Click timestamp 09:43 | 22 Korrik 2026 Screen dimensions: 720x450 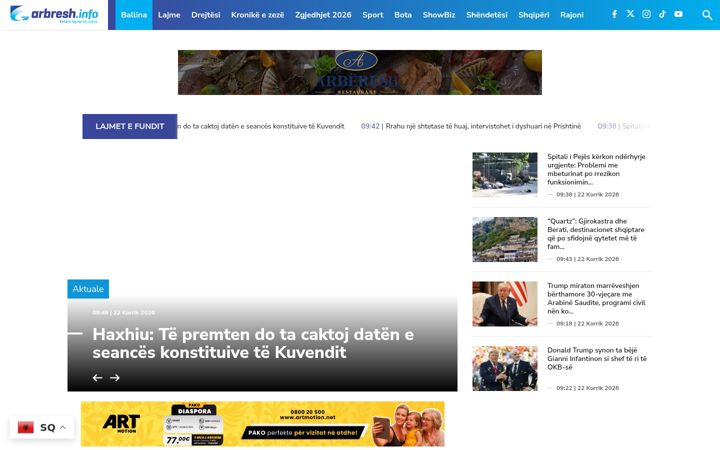(x=587, y=259)
